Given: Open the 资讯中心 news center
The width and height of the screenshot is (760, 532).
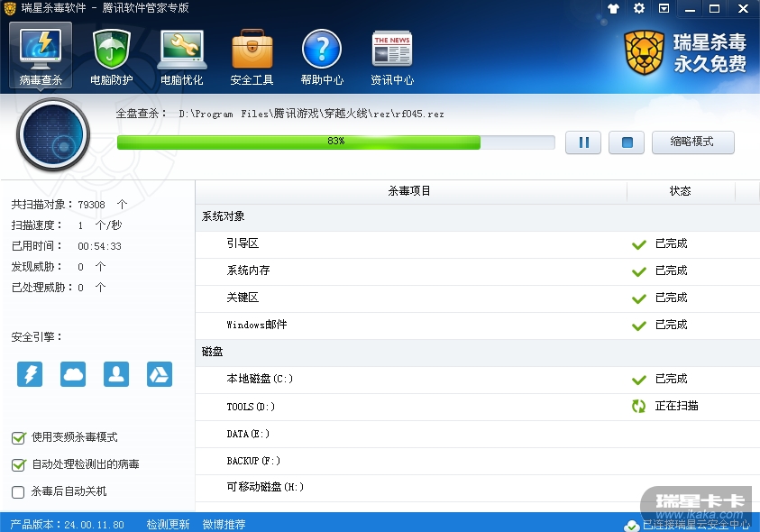Looking at the screenshot, I should pyautogui.click(x=392, y=56).
